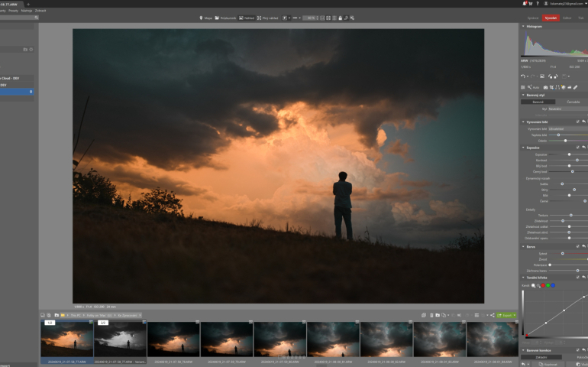Screen dimensions: 588x367
Task: Select the Náhled preview mode
Action: (x=247, y=18)
